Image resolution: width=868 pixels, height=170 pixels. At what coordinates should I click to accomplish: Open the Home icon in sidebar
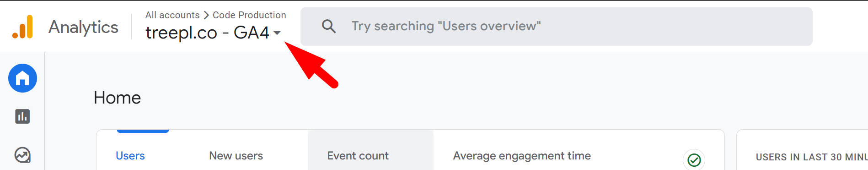[x=22, y=78]
